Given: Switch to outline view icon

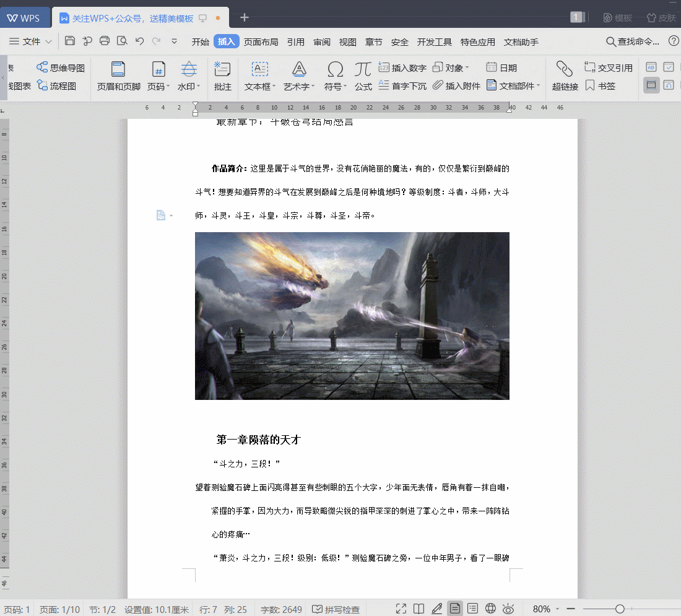Looking at the screenshot, I should pos(472,609).
